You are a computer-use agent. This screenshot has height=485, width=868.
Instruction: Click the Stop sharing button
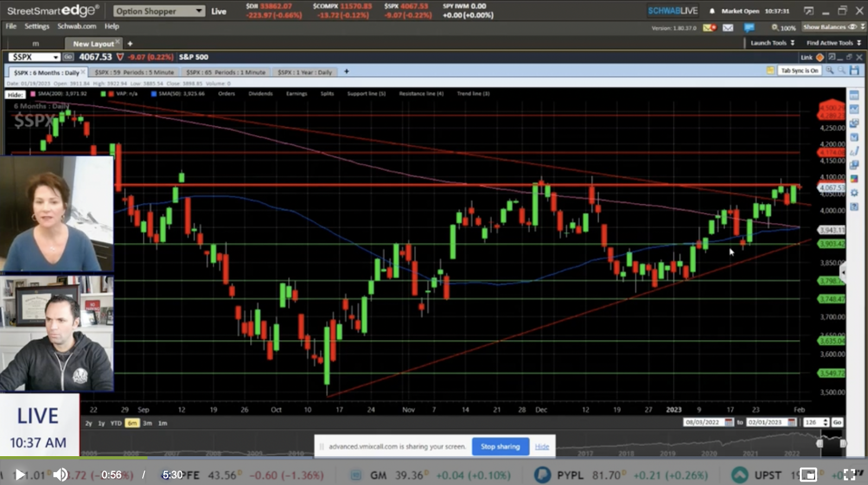point(500,446)
